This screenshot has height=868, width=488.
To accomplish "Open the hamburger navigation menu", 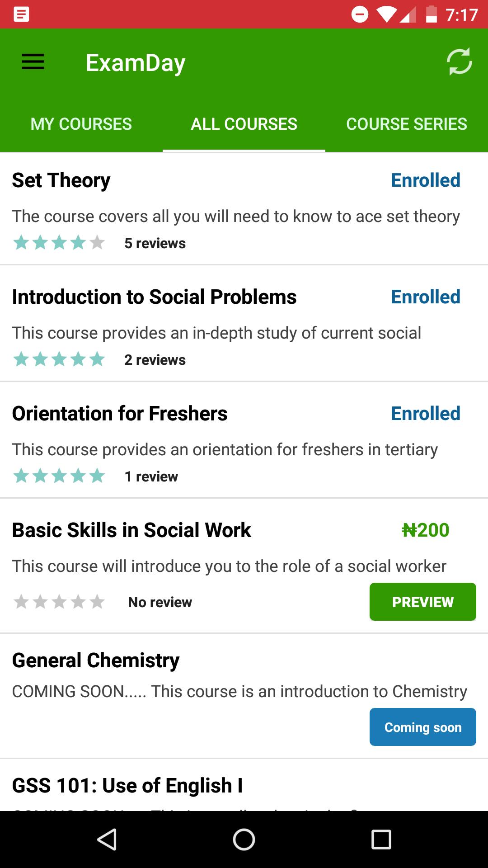I will coord(33,62).
